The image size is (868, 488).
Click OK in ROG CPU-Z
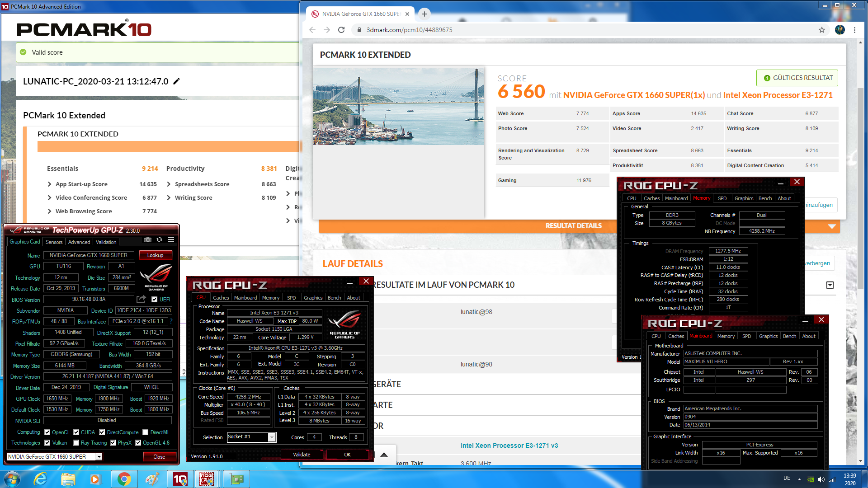click(347, 455)
